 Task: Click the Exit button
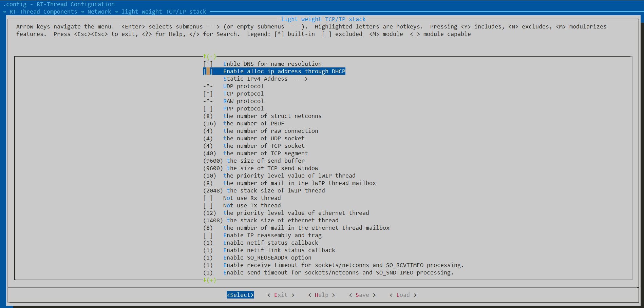tap(281, 295)
